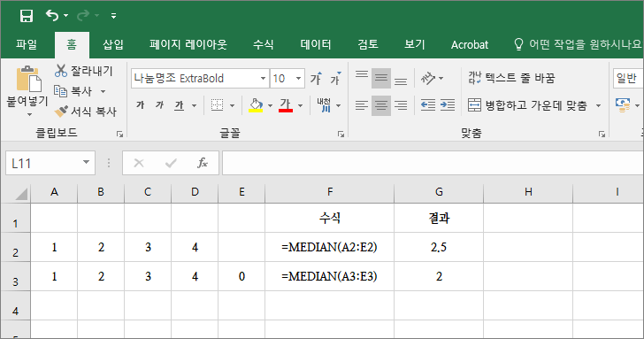This screenshot has height=339, width=644.
Task: Toggle 텍스트 줄 바꿈 wrap text
Action: (x=511, y=78)
